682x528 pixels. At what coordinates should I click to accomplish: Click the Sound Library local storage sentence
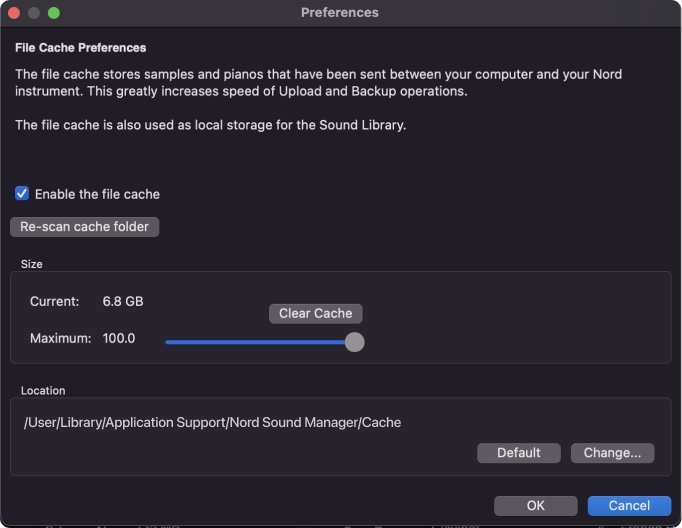point(211,125)
